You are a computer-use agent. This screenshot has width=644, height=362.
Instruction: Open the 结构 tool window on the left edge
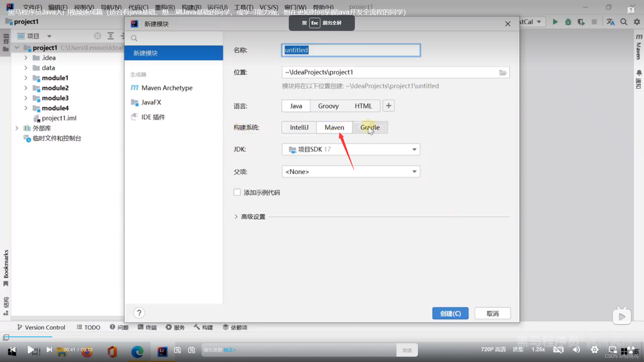6,306
